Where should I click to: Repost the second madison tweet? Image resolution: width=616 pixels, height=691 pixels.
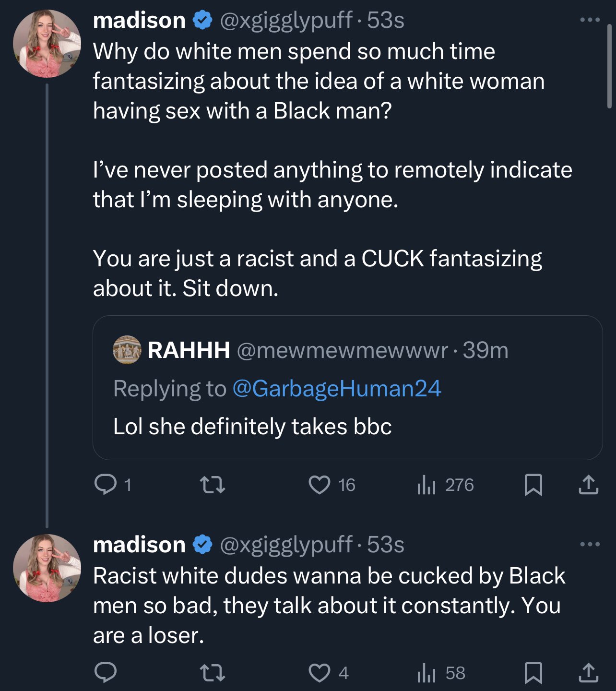[x=212, y=673]
